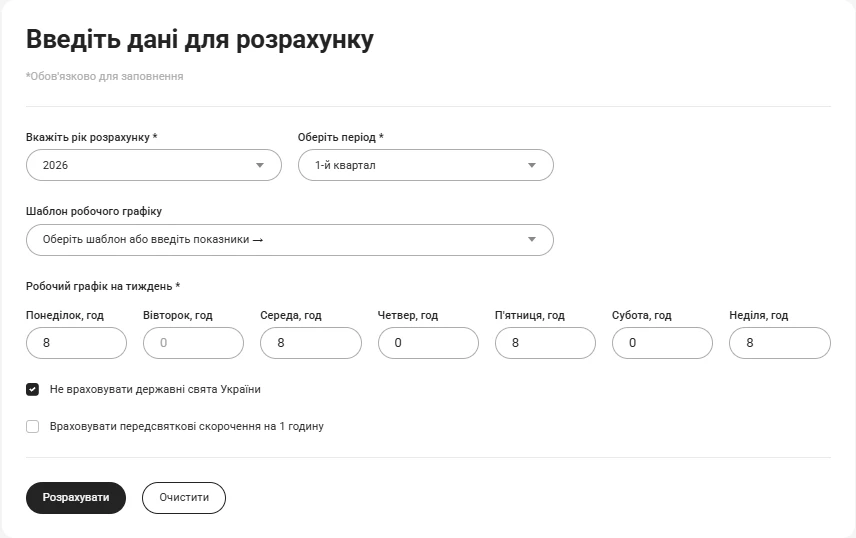Click the 'Субота, год' hours field
Viewport: 856px width, 538px height.
(662, 343)
